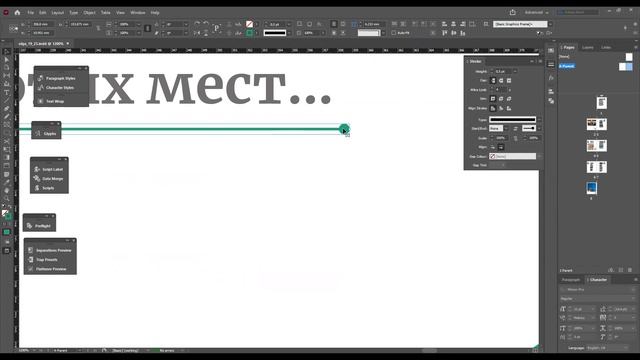Open the Layout menu
The height and width of the screenshot is (360, 640).
(58, 13)
